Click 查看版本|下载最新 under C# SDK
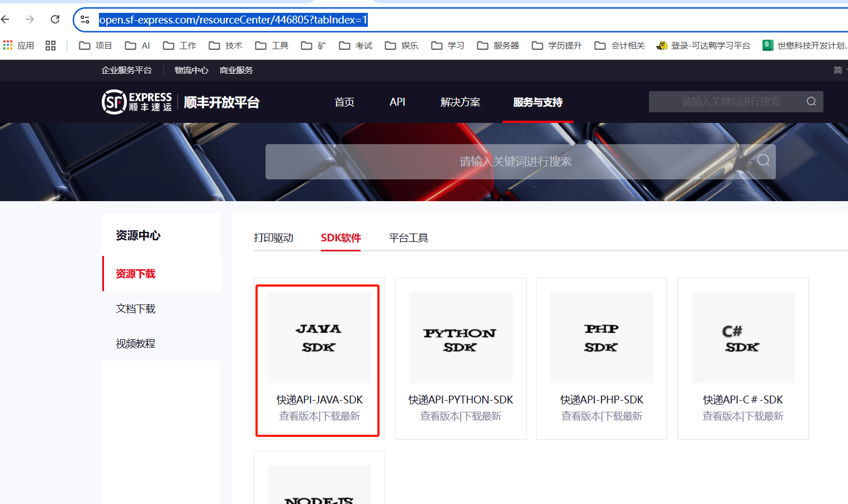The image size is (848, 504). pyautogui.click(x=743, y=416)
